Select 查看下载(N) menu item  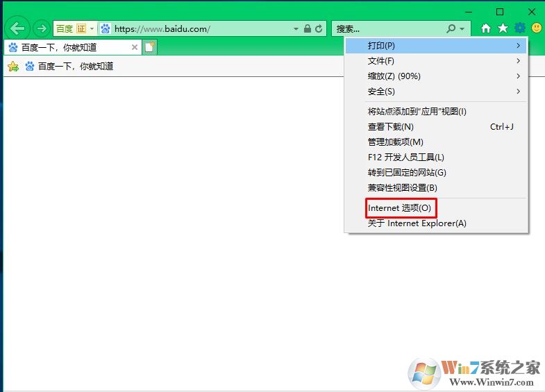coord(436,127)
